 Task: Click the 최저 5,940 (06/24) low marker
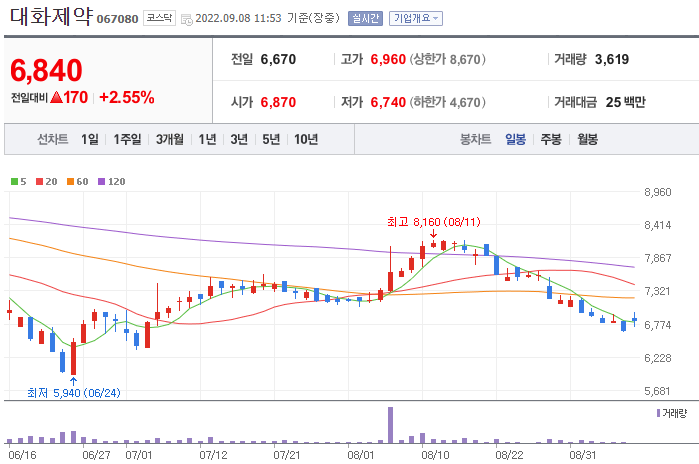point(74,393)
